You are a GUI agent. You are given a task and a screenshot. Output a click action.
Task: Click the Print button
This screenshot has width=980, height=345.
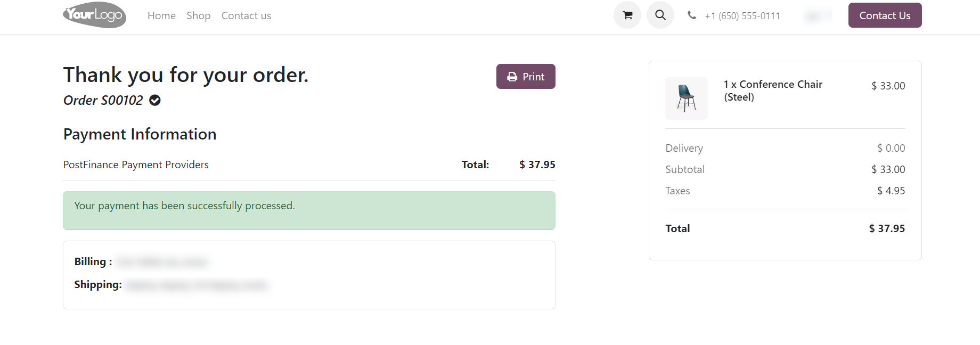pos(526,76)
